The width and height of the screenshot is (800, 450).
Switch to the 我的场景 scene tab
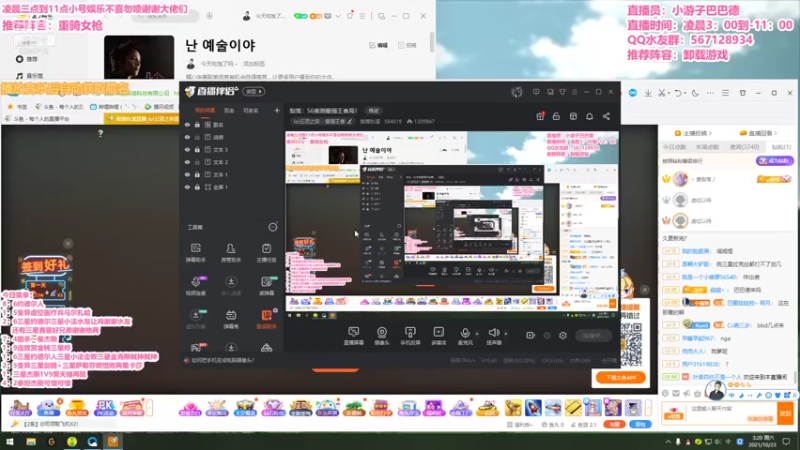pos(205,110)
